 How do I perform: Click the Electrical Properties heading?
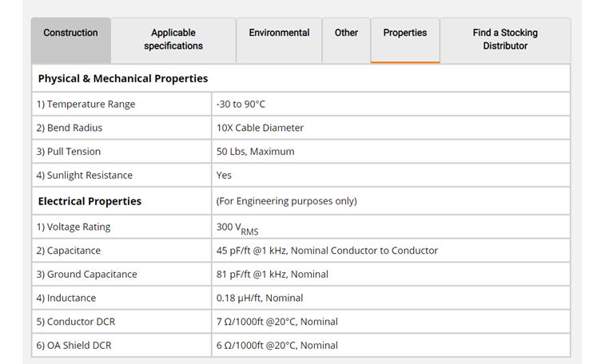pos(90,201)
